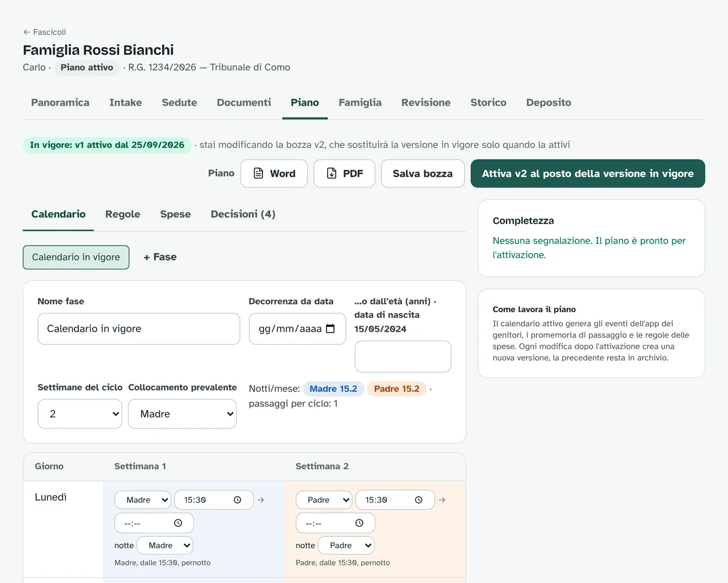This screenshot has height=583, width=728.
Task: Open Settimana 2 notte Padre dropdown
Action: 346,546
